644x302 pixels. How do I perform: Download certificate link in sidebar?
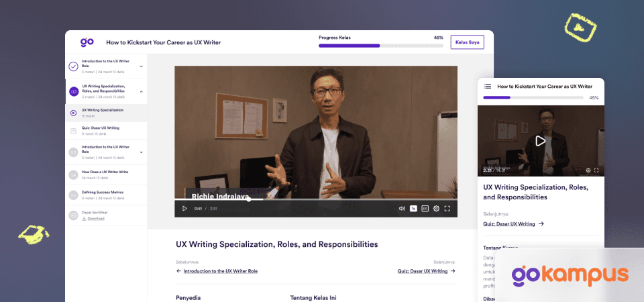click(x=96, y=219)
